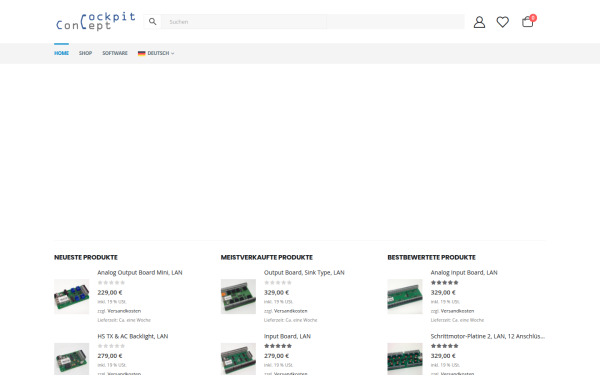Open Output Board, Sink Type, LAN link
Viewport: 600px width, 375px height.
click(304, 272)
